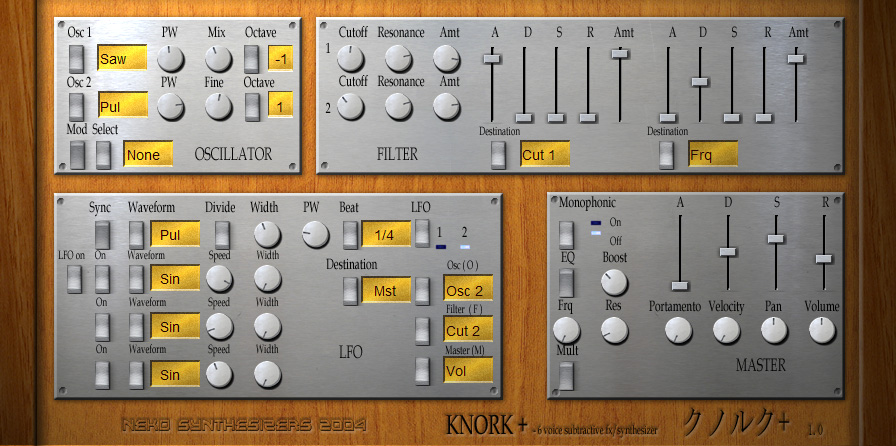The width and height of the screenshot is (896, 446).
Task: Click the master envelope A slider handle
Action: [x=679, y=285]
